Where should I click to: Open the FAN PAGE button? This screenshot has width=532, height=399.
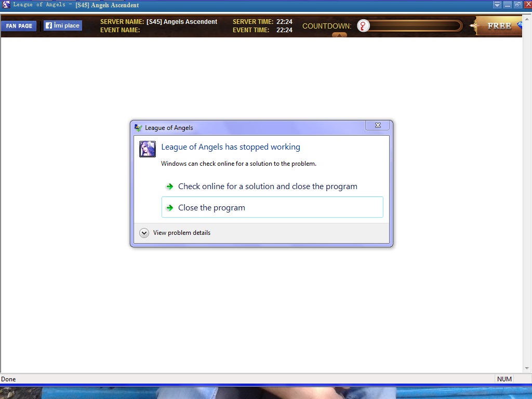pyautogui.click(x=19, y=26)
